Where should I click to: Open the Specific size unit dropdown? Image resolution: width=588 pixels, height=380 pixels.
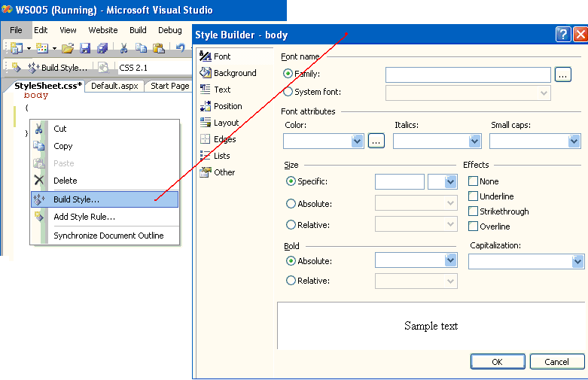pyautogui.click(x=450, y=182)
